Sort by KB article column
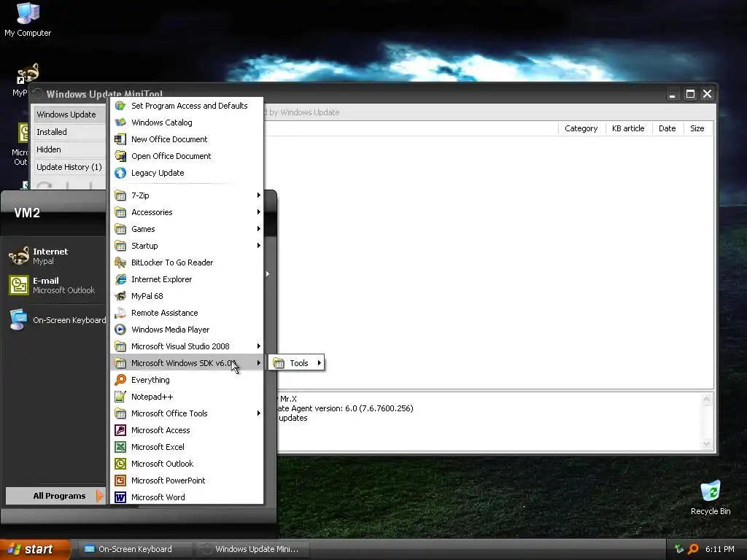 pos(628,128)
